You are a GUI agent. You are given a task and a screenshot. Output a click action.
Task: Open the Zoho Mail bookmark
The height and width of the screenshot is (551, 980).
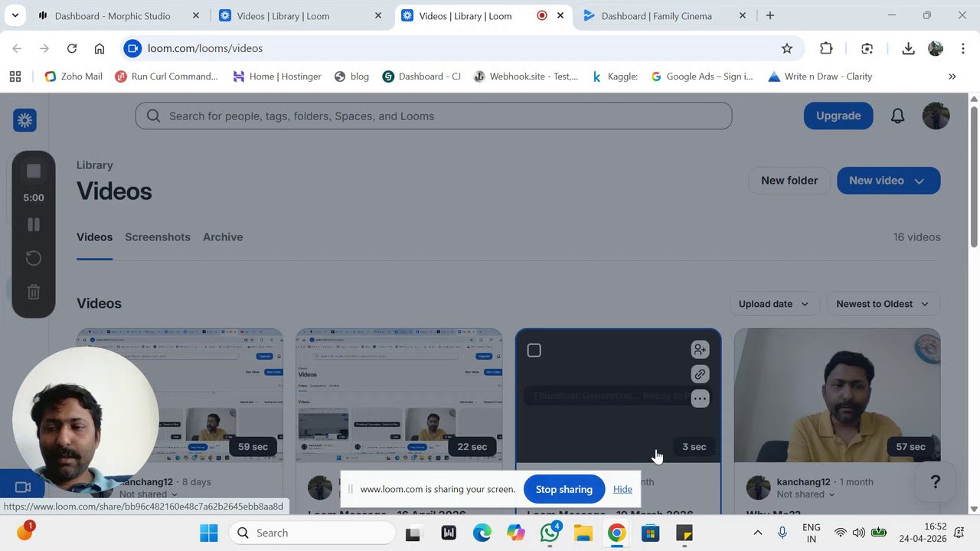(73, 77)
